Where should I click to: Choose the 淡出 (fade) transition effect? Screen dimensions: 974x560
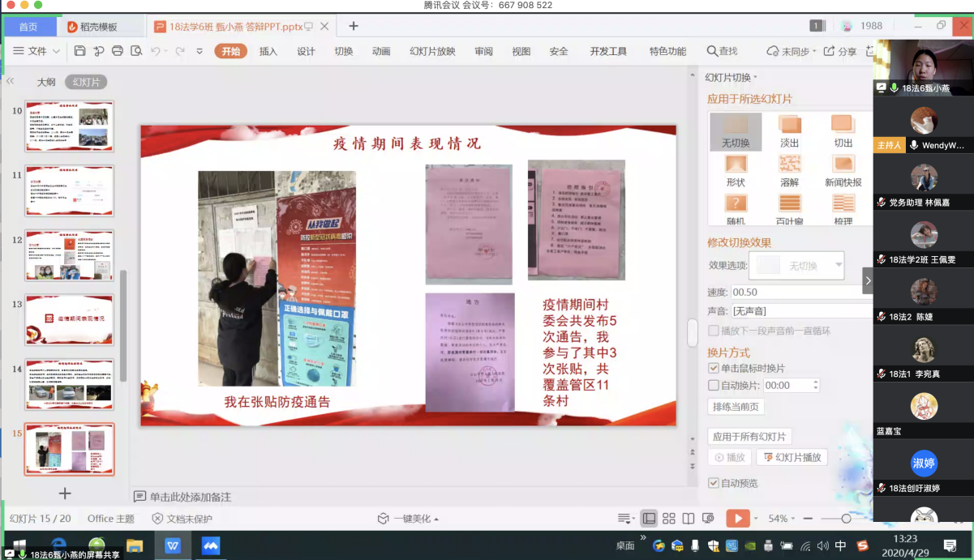789,130
